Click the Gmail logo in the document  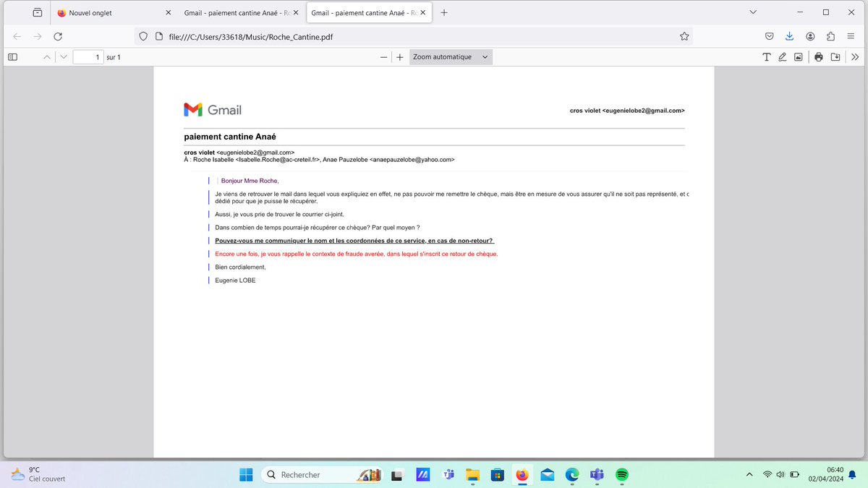[213, 110]
